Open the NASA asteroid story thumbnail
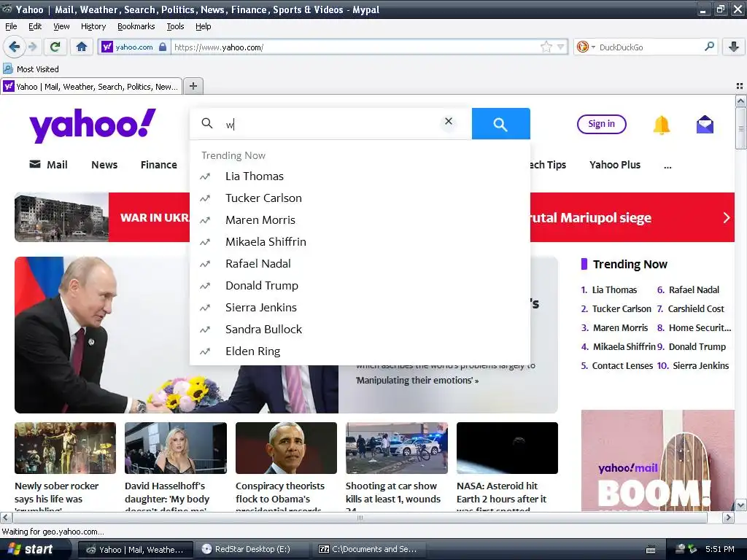The height and width of the screenshot is (560, 747). (x=507, y=448)
